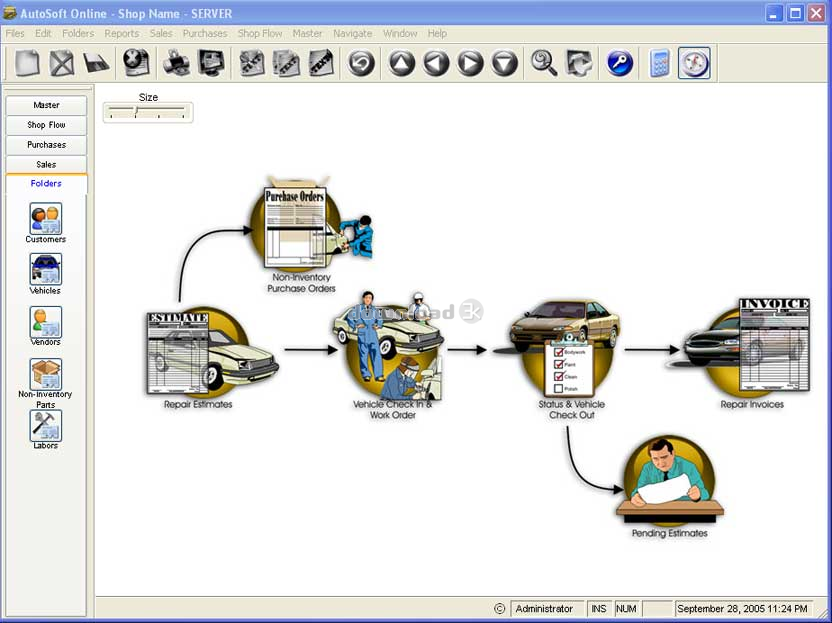Close the AutoSoft Online window
The height and width of the screenshot is (623, 832).
(816, 13)
